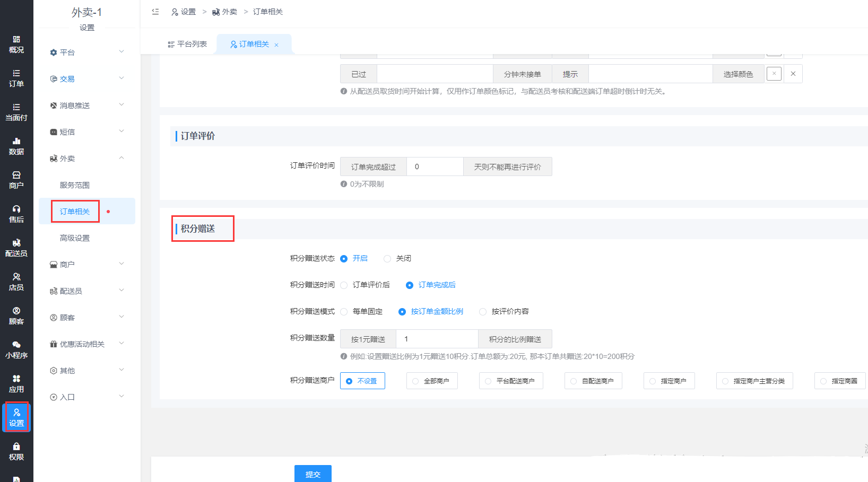This screenshot has width=868, height=482.
Task: Expand the 消息推送 menu group
Action: click(x=87, y=105)
